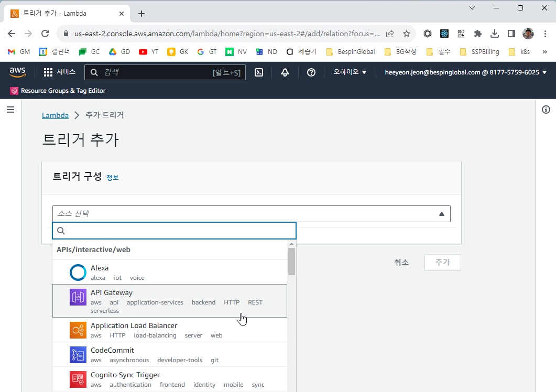Open the NV Naver bookmark
Screen dimensions: 556x392
236,52
